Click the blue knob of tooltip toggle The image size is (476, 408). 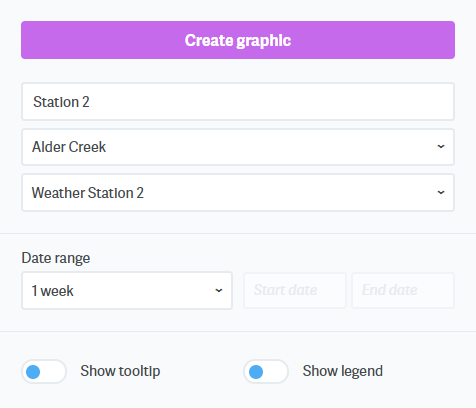(33, 372)
